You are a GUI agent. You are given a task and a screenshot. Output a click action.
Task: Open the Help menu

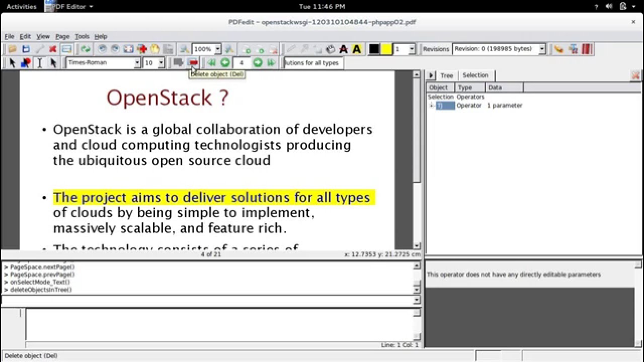tap(101, 37)
